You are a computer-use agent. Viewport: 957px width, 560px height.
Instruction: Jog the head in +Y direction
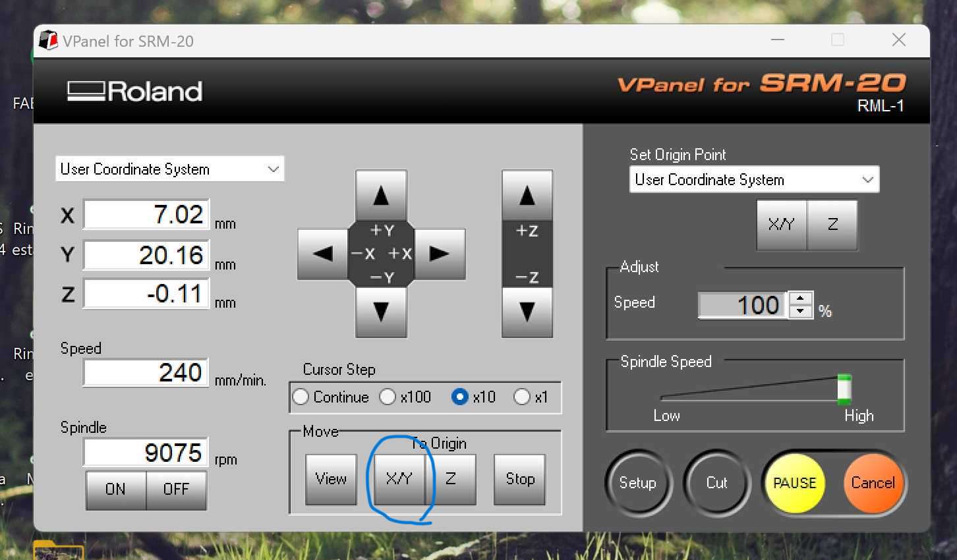(x=381, y=195)
